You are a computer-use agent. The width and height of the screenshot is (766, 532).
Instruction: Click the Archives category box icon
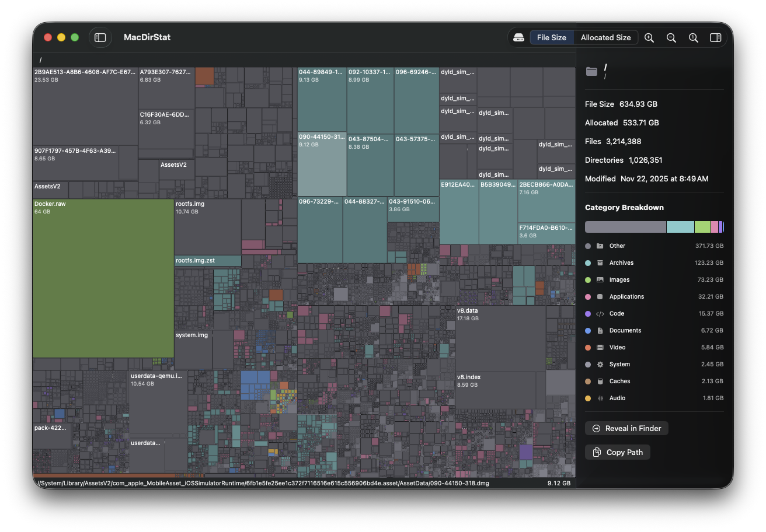click(x=600, y=263)
